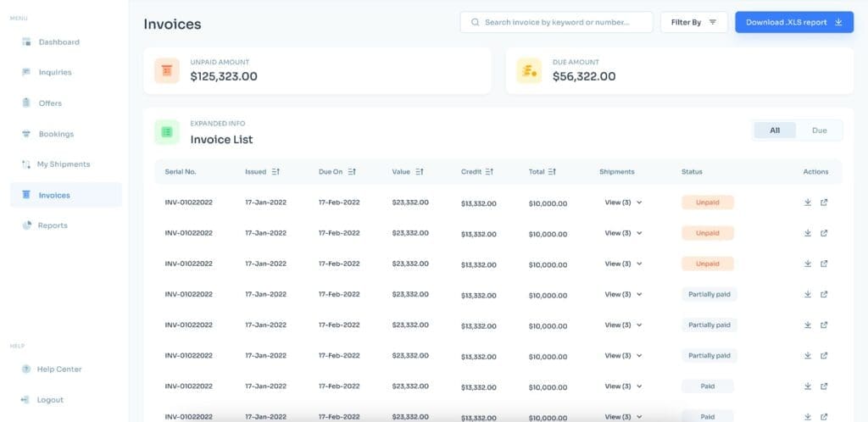868x422 pixels.
Task: Open the Reports page in the sidebar
Action: point(53,225)
